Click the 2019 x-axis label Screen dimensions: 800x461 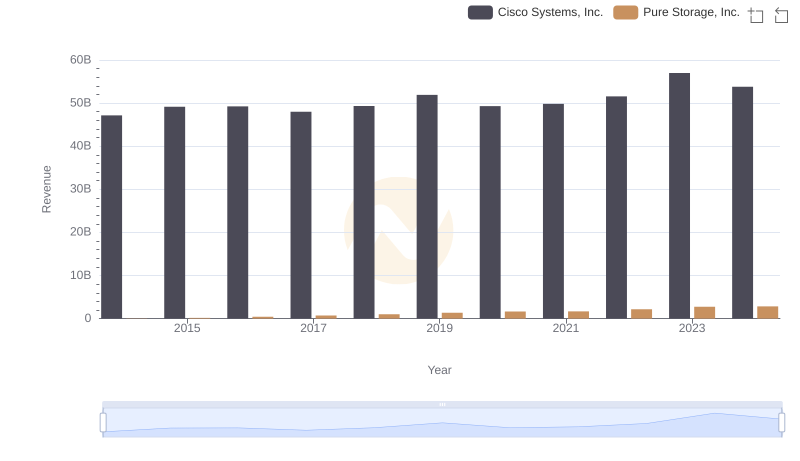pos(439,328)
